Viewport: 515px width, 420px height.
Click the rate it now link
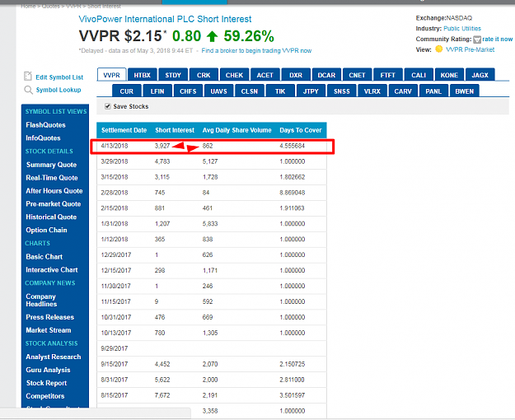[x=497, y=39]
